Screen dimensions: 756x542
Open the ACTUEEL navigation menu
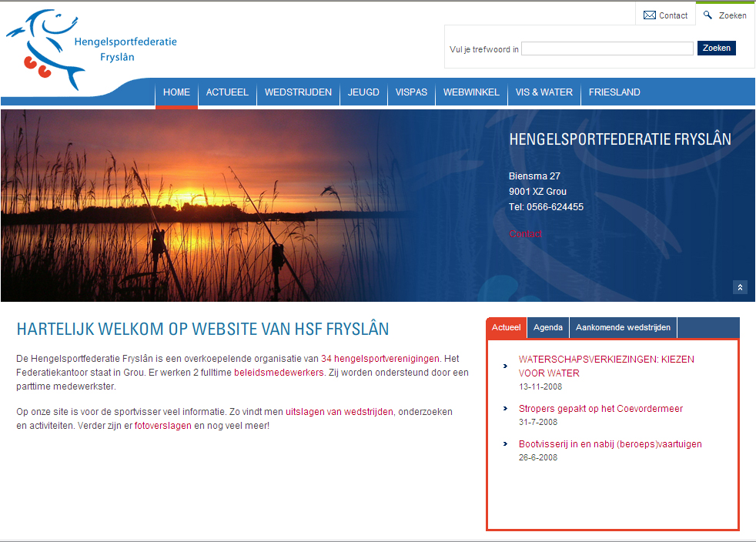click(227, 92)
